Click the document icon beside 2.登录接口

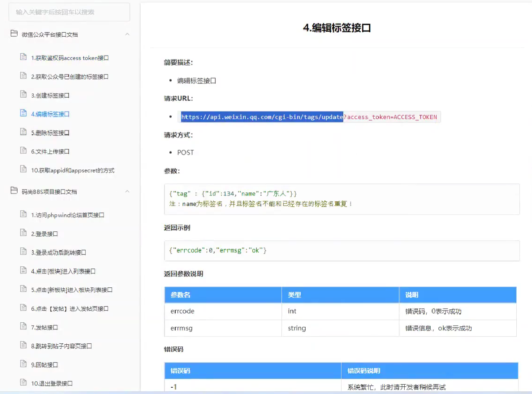pos(23,233)
